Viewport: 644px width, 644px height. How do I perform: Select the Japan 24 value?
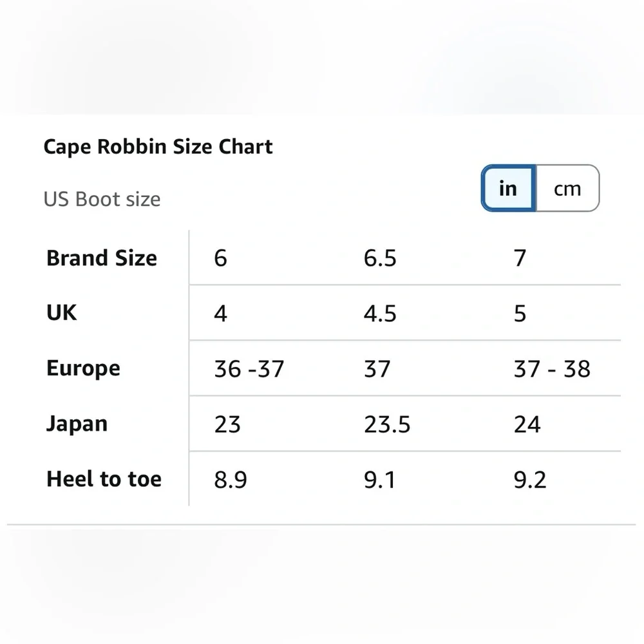tap(527, 424)
